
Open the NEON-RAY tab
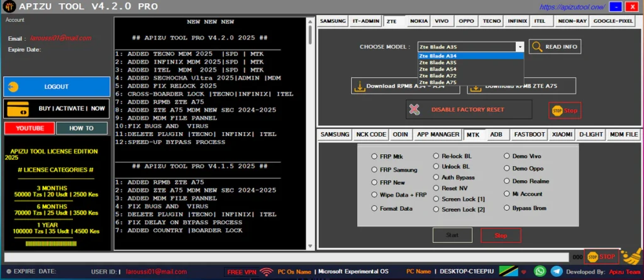572,21
